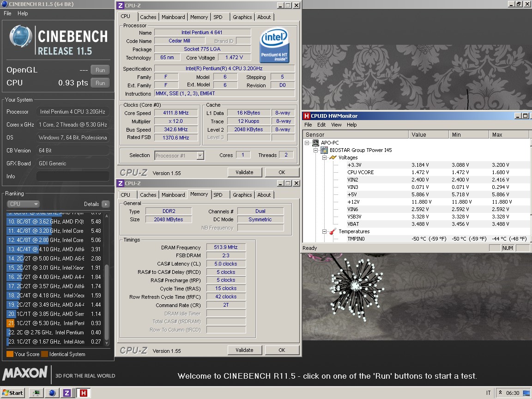Click the Voltages lightning icon
This screenshot has height=399, width=532.
[x=333, y=157]
